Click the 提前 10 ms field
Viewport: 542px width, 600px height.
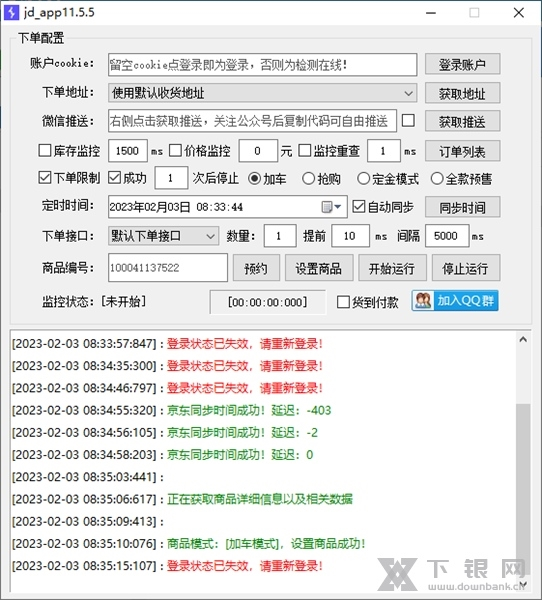pos(351,236)
